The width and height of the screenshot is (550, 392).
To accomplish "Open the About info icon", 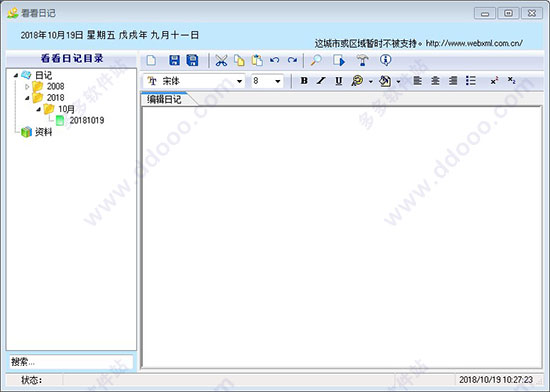I will pyautogui.click(x=385, y=60).
